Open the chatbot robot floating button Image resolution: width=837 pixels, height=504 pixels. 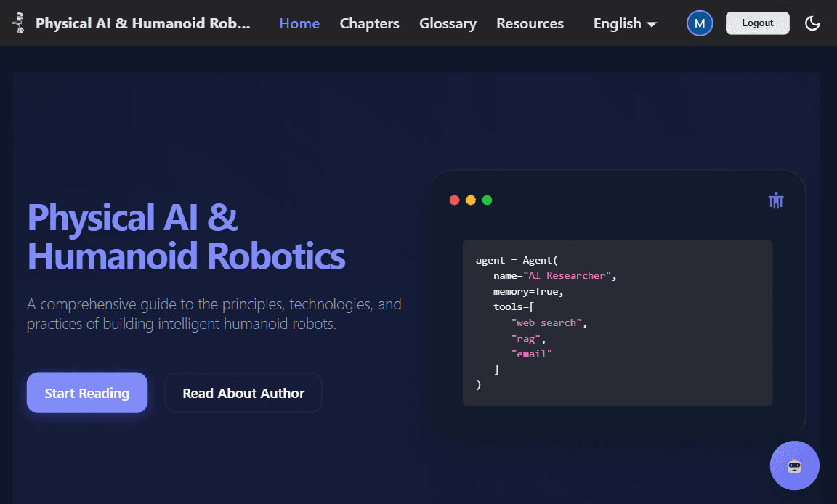point(794,466)
